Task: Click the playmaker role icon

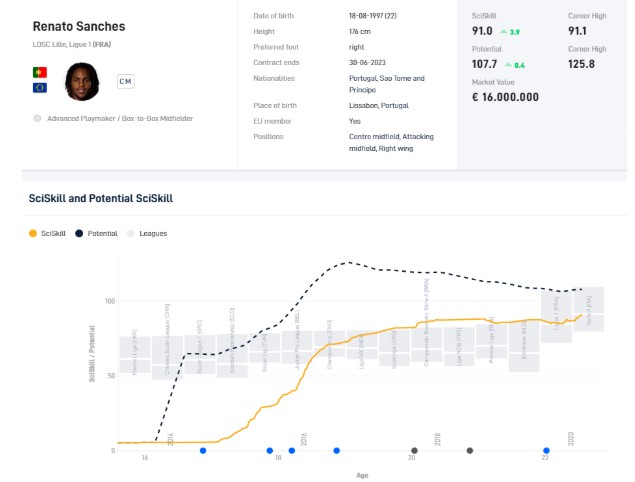Action: click(x=37, y=118)
